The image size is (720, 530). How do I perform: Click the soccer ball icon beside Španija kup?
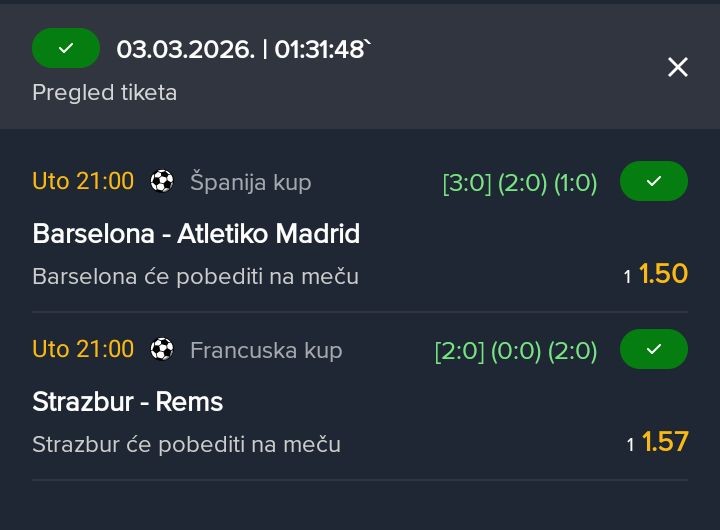[x=161, y=182]
